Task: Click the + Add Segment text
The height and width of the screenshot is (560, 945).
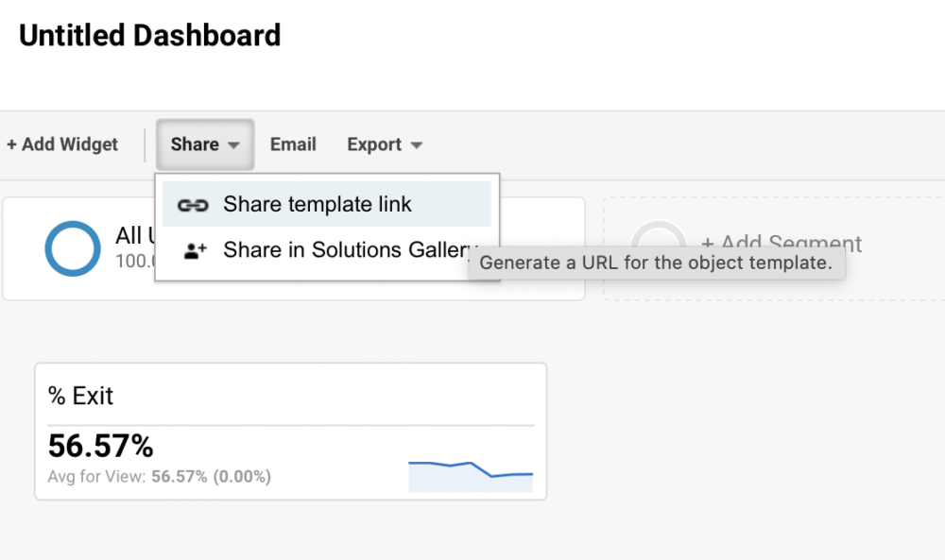Action: pos(782,245)
